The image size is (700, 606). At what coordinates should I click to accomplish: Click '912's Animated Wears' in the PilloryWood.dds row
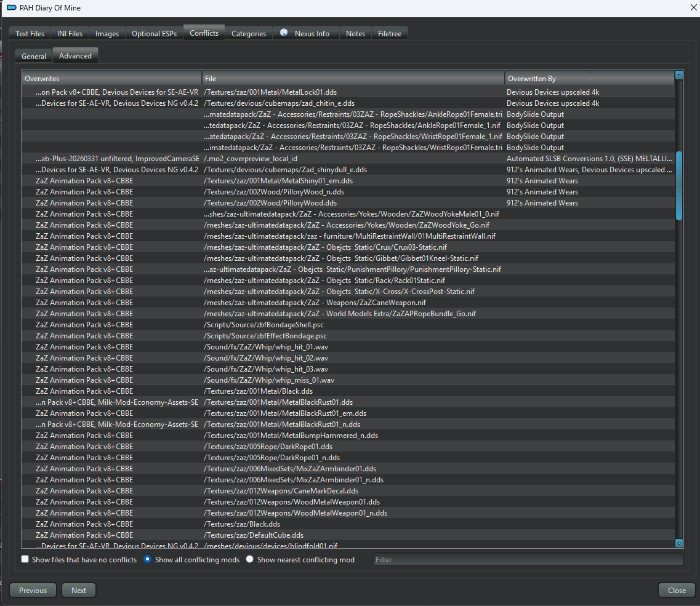(542, 203)
